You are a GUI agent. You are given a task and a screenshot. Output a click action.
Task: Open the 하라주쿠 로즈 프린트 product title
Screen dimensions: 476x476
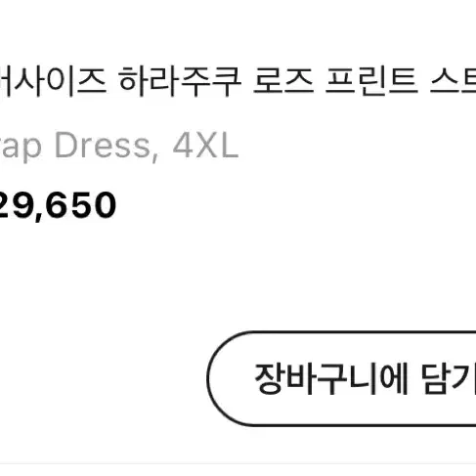[x=238, y=81]
